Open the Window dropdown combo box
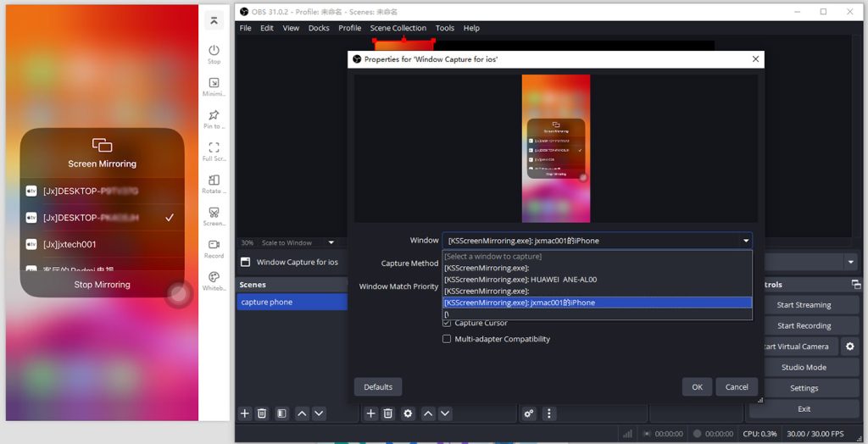 pyautogui.click(x=597, y=241)
